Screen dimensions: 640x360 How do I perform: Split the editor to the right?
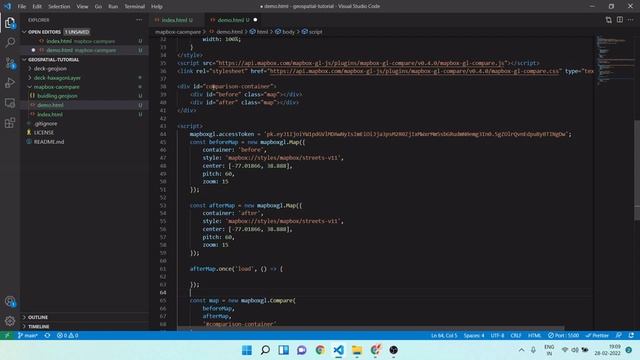click(x=620, y=20)
